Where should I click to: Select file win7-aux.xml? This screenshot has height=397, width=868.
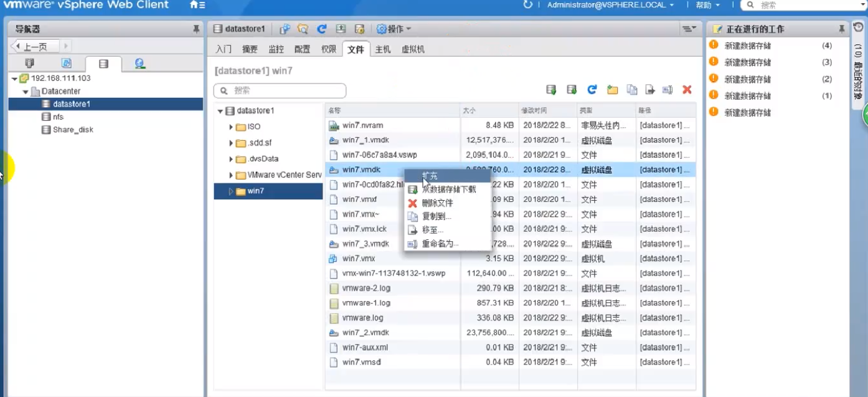365,348
